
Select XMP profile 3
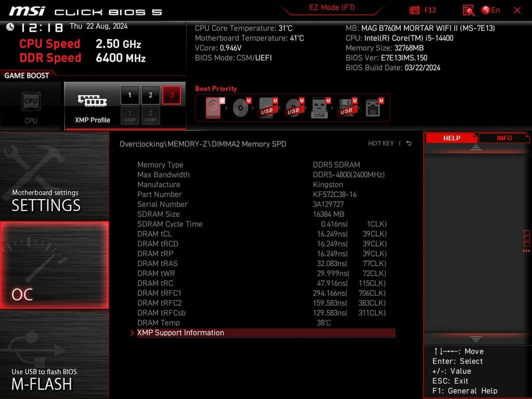172,95
